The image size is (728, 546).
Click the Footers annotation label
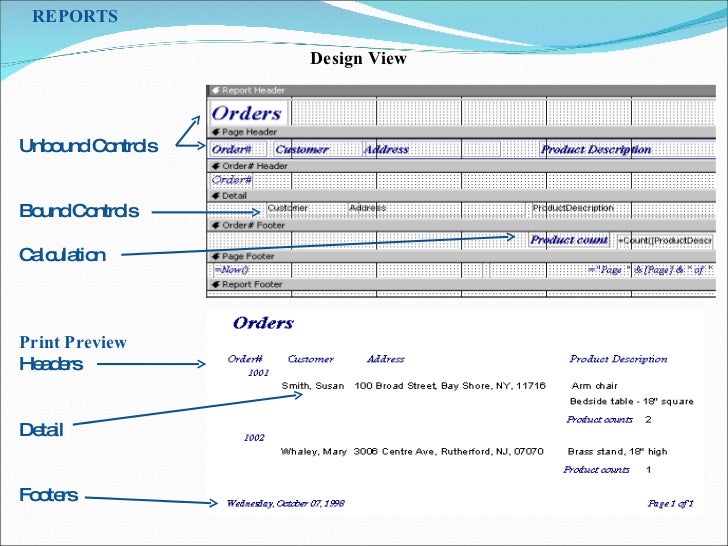pos(49,495)
